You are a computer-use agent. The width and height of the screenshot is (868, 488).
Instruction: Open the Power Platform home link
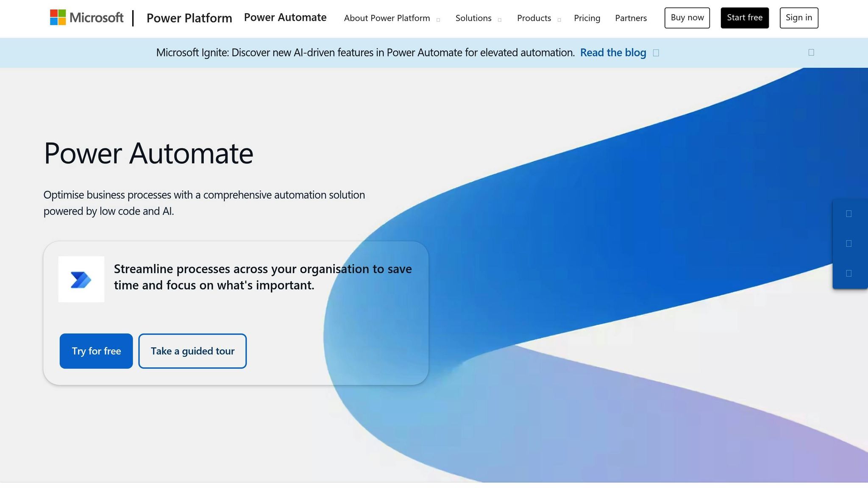(x=189, y=18)
